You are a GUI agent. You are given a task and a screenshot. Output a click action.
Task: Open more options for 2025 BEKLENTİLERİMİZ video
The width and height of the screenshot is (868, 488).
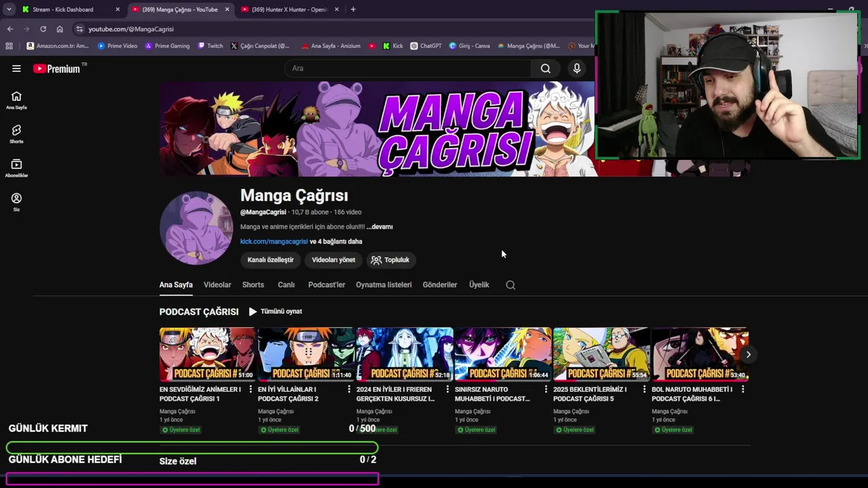[644, 390]
